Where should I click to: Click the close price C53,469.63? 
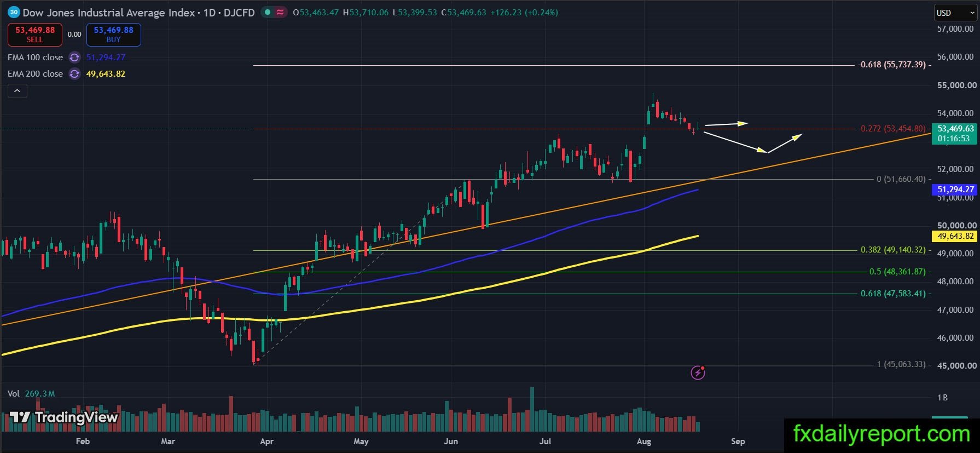pos(463,12)
